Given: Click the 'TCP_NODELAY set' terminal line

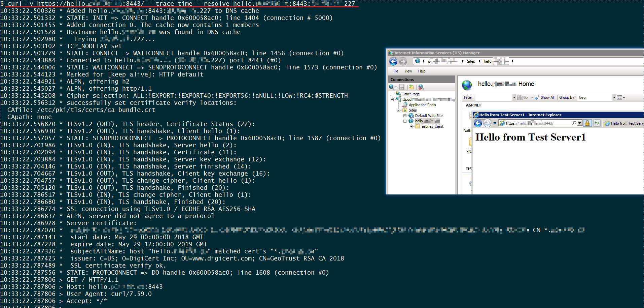Looking at the screenshot, I should tap(94, 46).
